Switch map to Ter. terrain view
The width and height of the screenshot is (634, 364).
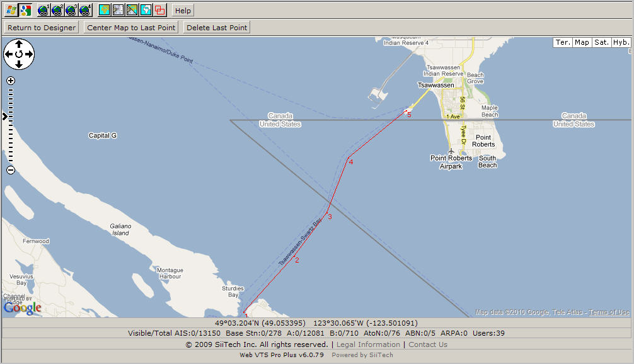tap(563, 42)
